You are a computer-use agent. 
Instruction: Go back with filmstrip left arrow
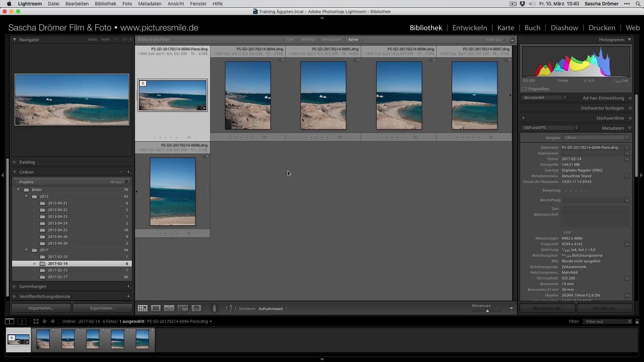(x=45, y=321)
